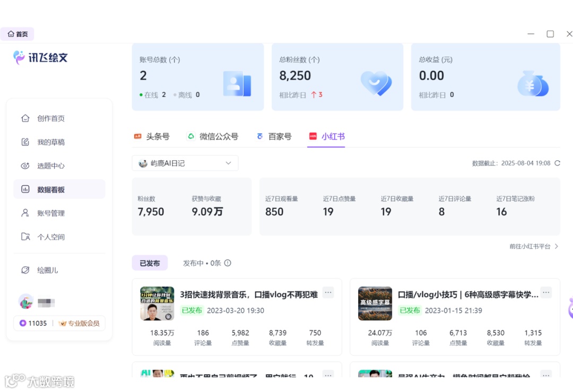573x392 pixels.
Task: Click the 总粉丝数 8,250 figure
Action: [295, 76]
